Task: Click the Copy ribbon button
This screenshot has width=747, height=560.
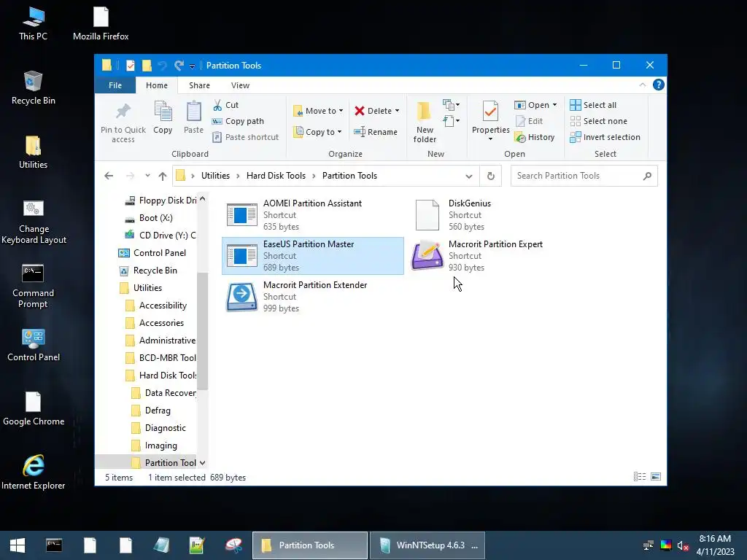Action: [163, 117]
